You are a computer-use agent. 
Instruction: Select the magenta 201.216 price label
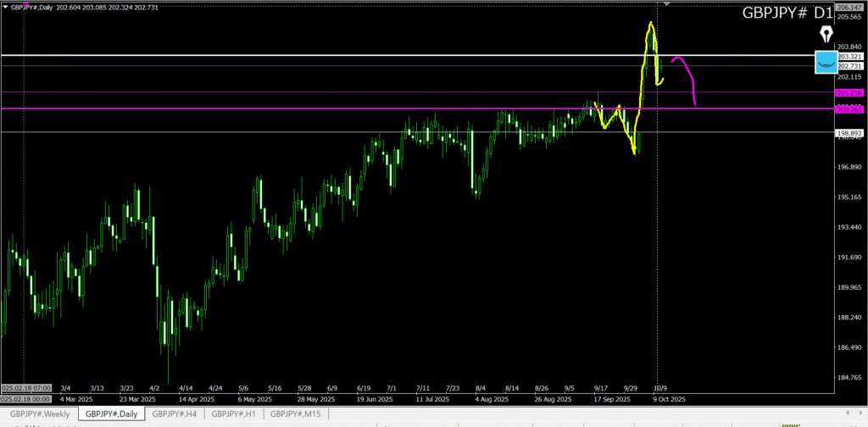849,91
